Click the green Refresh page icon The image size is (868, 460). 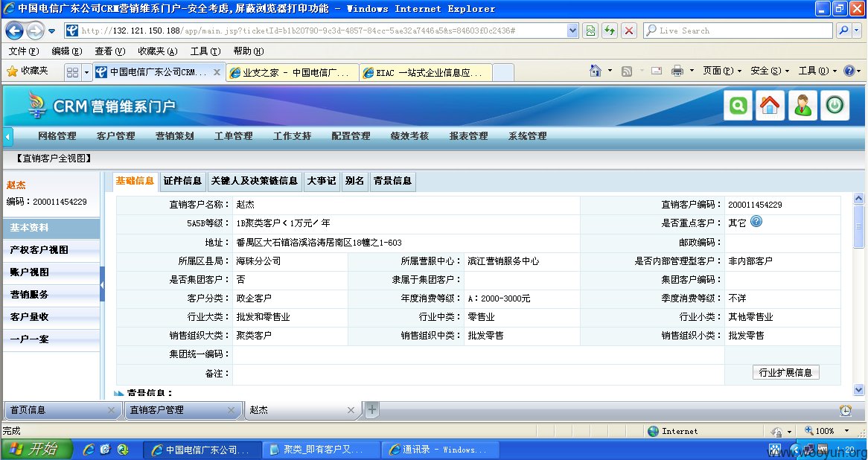click(610, 31)
